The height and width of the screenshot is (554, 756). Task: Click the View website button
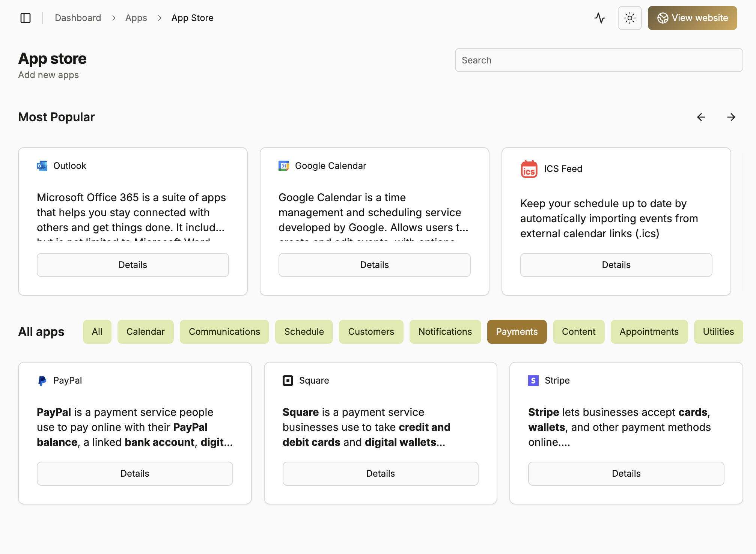pyautogui.click(x=693, y=18)
